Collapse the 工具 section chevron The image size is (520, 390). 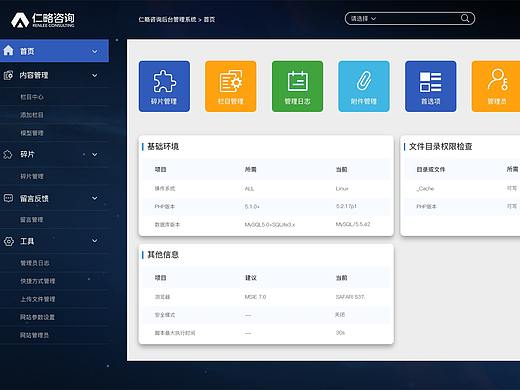(95, 241)
